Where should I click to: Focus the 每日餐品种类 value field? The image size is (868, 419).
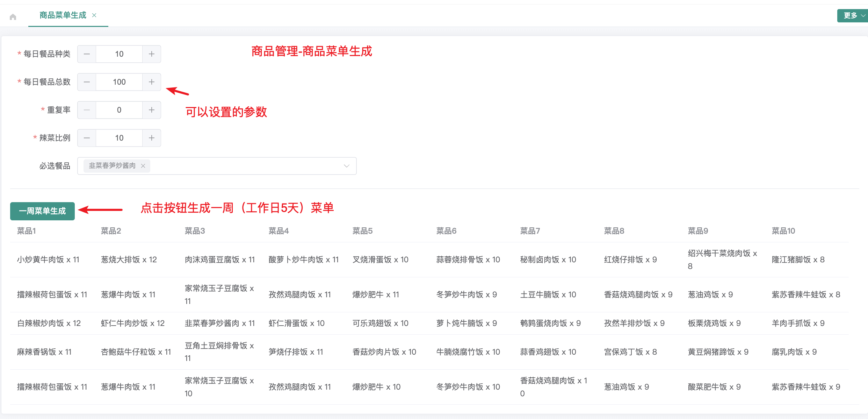pos(119,54)
